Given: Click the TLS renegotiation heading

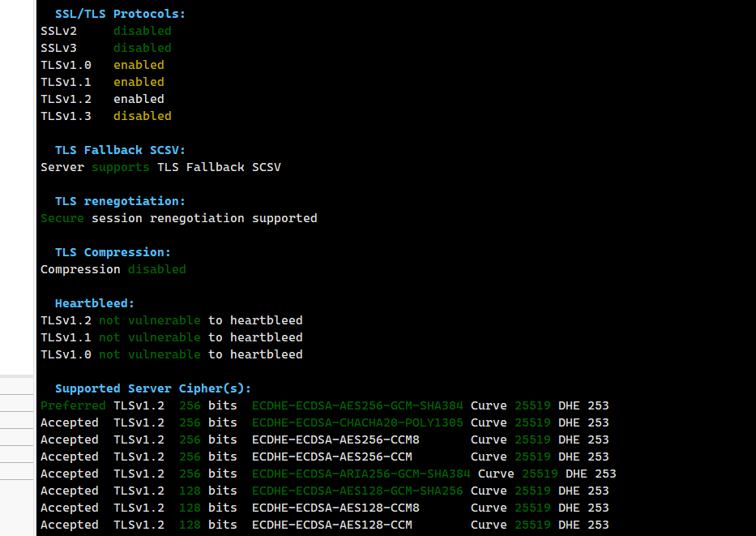Looking at the screenshot, I should pos(120,201).
